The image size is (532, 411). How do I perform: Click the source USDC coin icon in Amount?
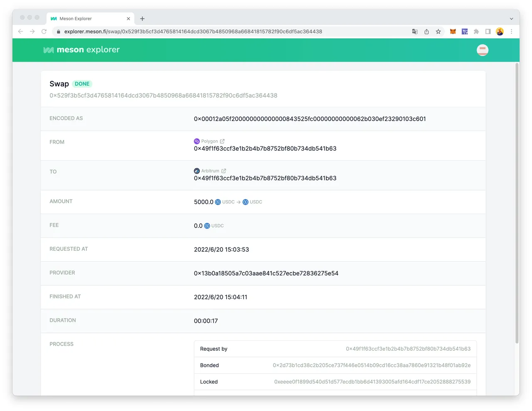[x=218, y=202]
